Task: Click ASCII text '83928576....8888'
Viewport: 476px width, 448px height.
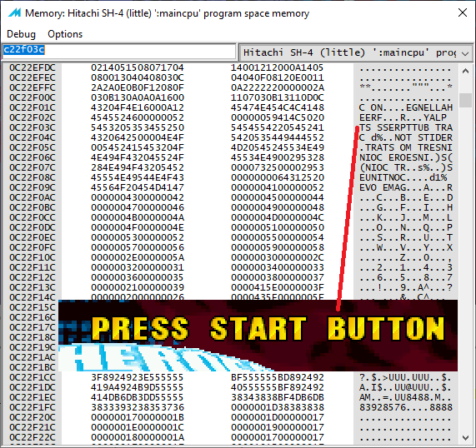Action: click(406, 407)
